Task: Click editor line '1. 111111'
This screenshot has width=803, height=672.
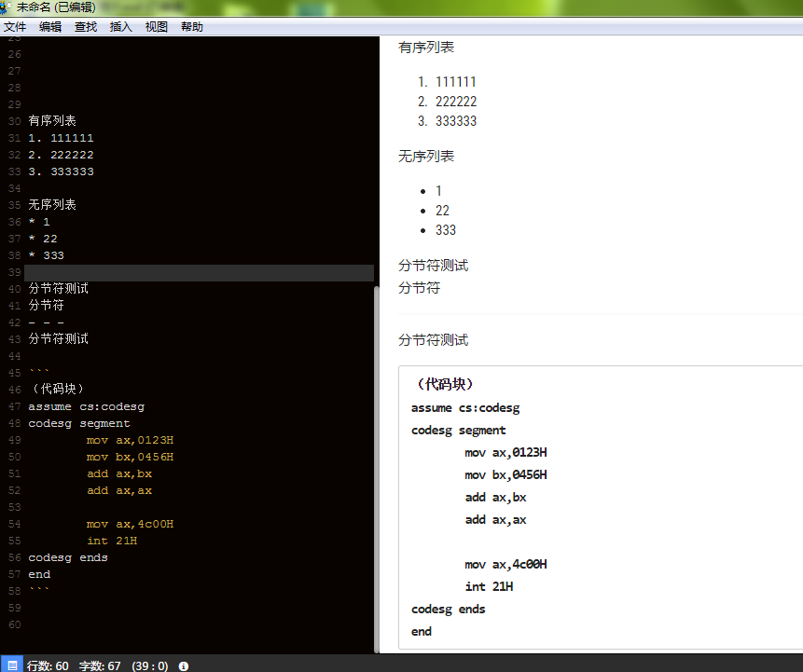Action: coord(61,138)
